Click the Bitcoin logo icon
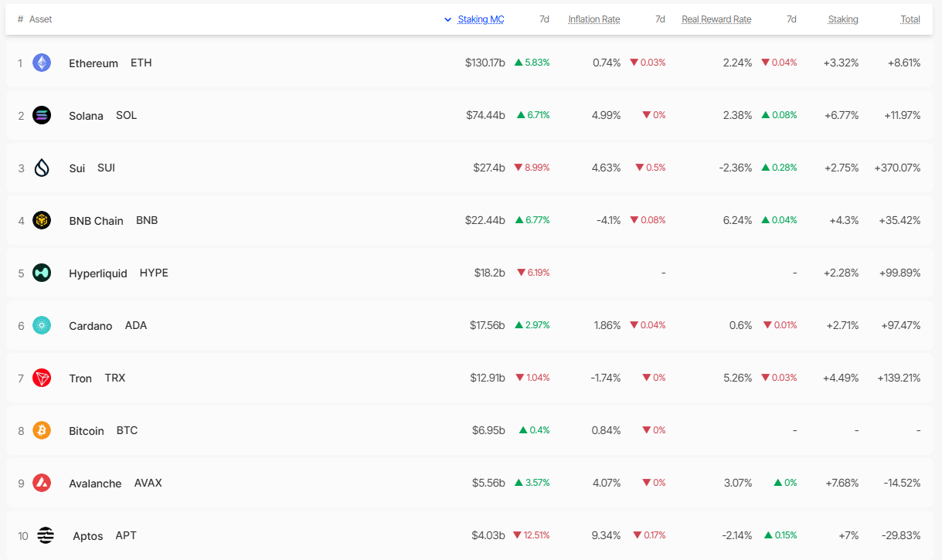Image resolution: width=942 pixels, height=560 pixels. click(42, 430)
